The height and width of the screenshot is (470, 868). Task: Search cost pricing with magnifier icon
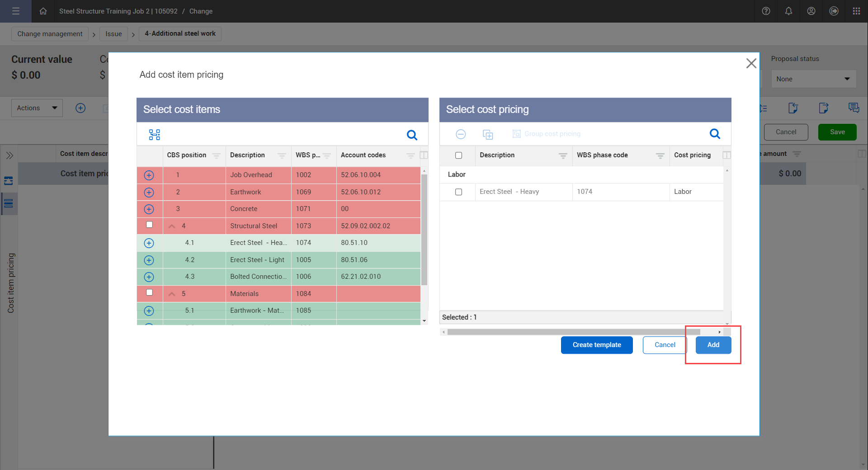coord(715,134)
